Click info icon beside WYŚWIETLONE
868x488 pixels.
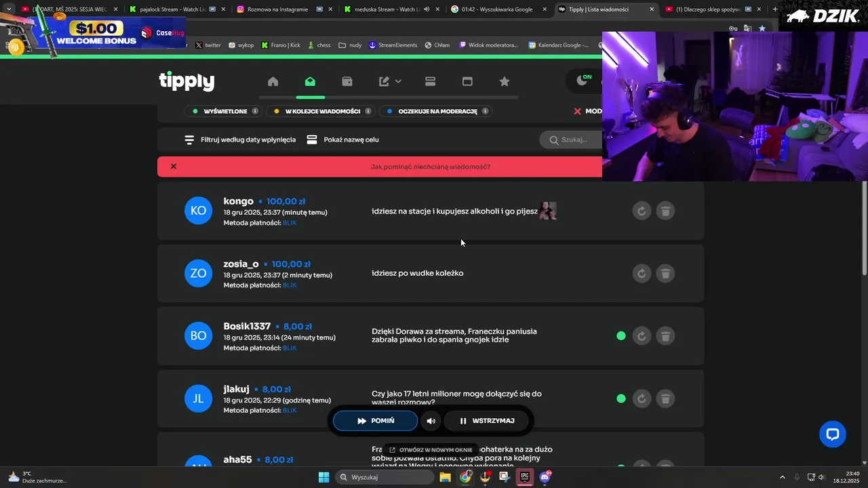[x=255, y=111]
